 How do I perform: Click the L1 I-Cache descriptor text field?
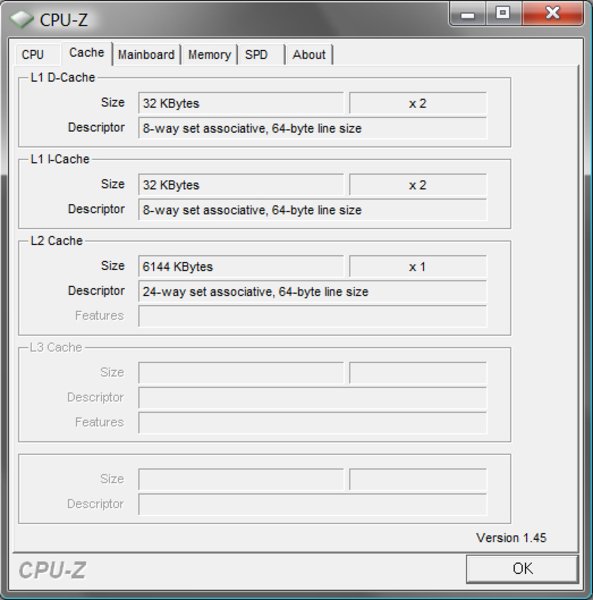(x=313, y=210)
